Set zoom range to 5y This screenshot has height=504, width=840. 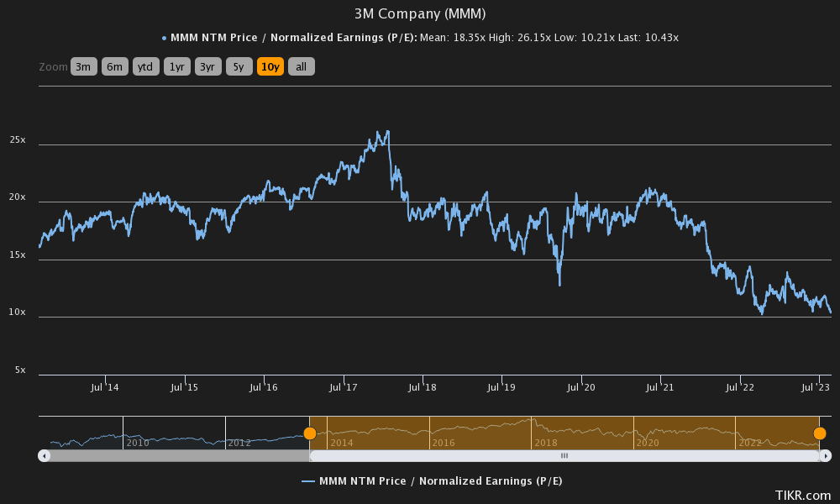pos(239,66)
